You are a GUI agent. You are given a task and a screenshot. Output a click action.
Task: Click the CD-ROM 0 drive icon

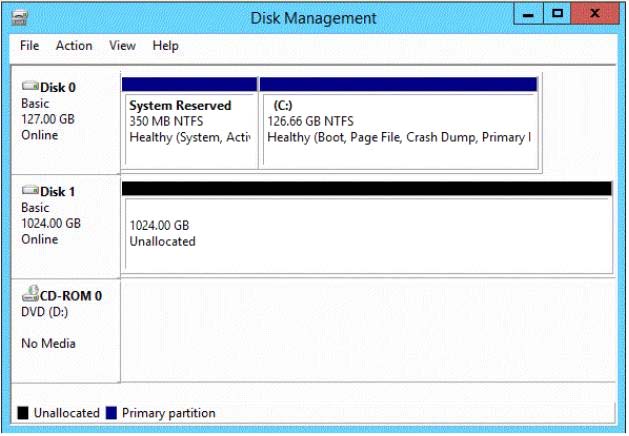click(29, 295)
